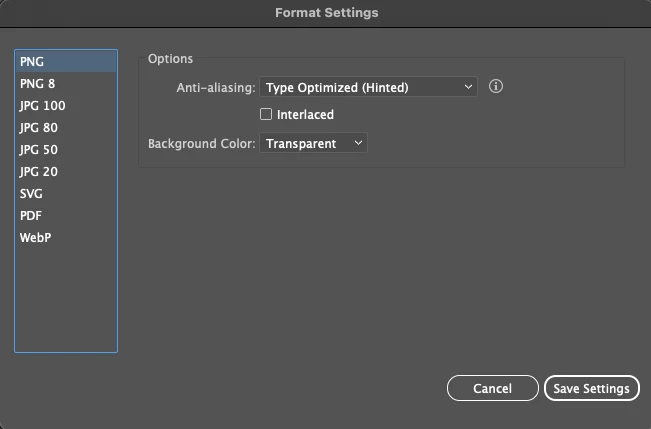This screenshot has height=429, width=651.
Task: Expand the Background Color dropdown
Action: pyautogui.click(x=314, y=144)
